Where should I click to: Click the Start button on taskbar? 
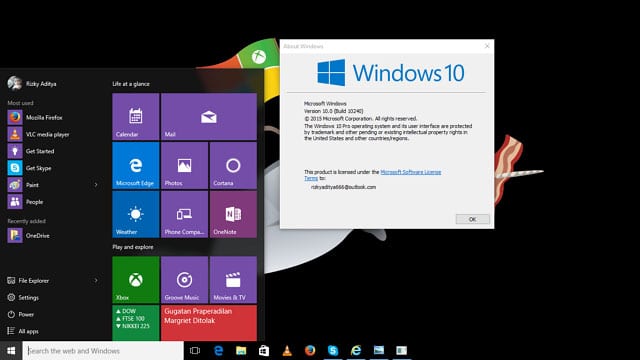coord(11,351)
